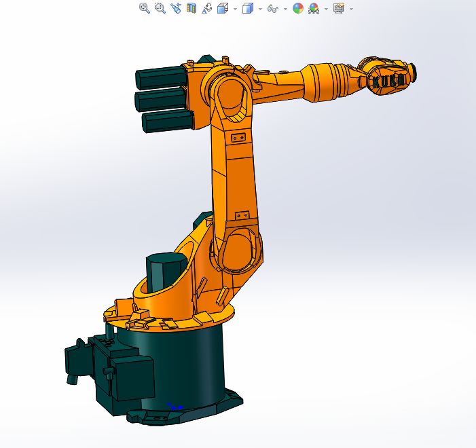Screen dimensions: 476x448
Task: Open the Apply Scene dropdown arrow
Action: [x=327, y=9]
